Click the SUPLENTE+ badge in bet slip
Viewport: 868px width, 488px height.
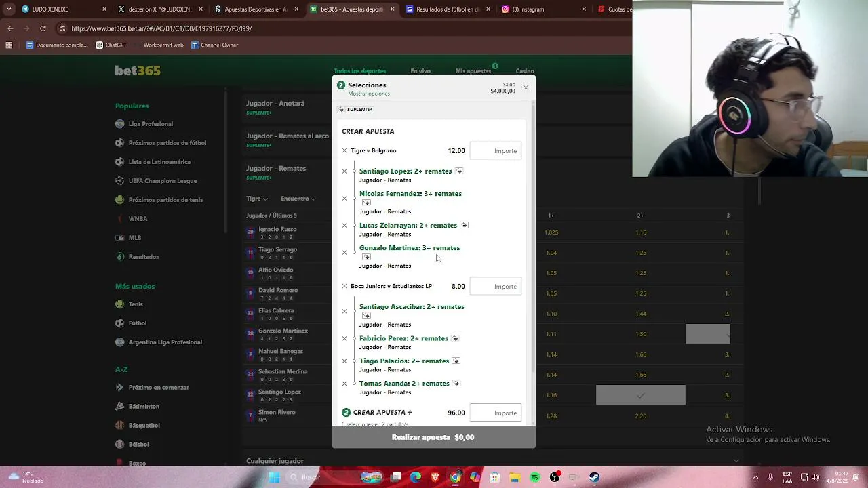(x=356, y=109)
